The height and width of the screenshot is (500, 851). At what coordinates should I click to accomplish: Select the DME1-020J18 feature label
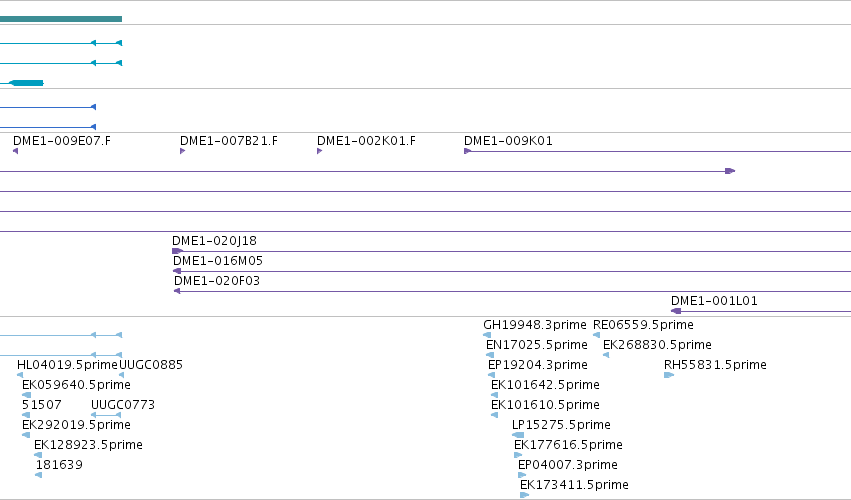pos(214,240)
